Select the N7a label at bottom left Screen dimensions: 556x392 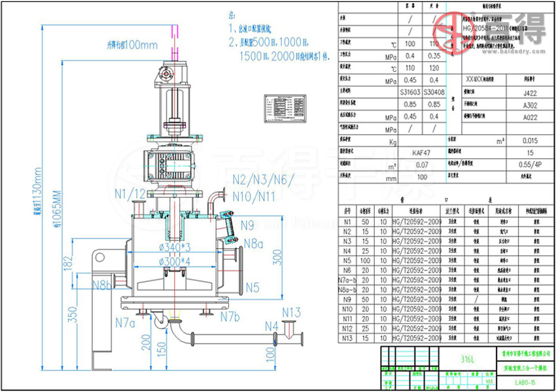coord(126,322)
